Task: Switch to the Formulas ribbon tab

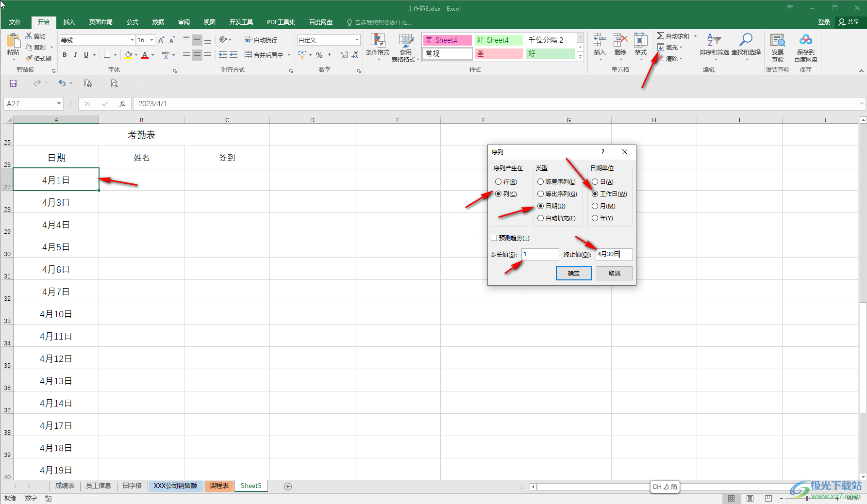Action: pyautogui.click(x=133, y=22)
